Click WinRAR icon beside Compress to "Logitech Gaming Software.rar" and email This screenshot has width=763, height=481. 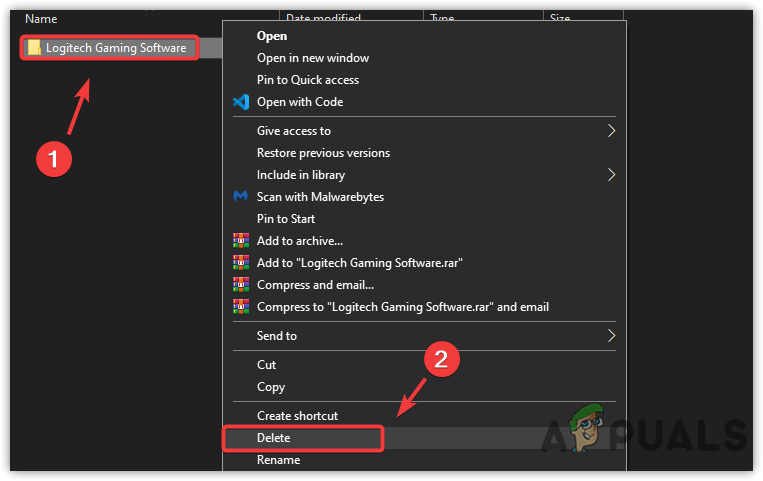241,306
